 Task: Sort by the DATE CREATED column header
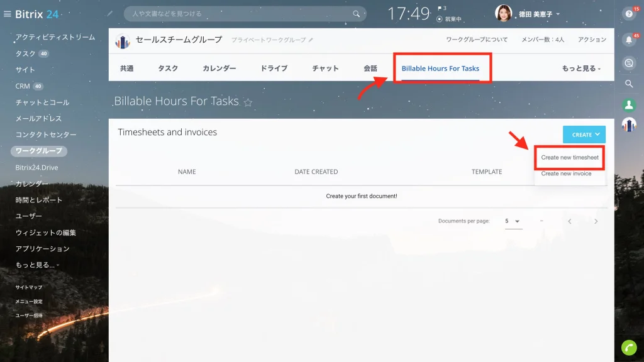click(316, 172)
